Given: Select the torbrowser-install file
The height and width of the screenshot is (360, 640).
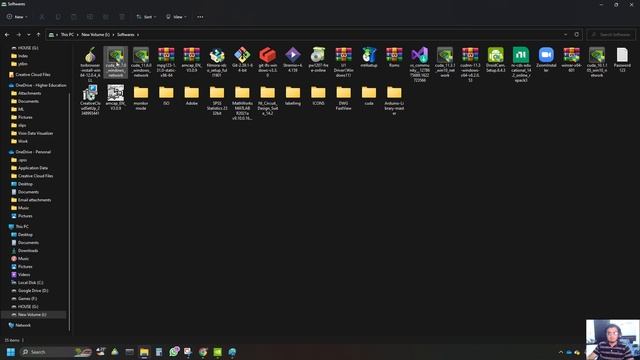Looking at the screenshot, I should coord(90,64).
